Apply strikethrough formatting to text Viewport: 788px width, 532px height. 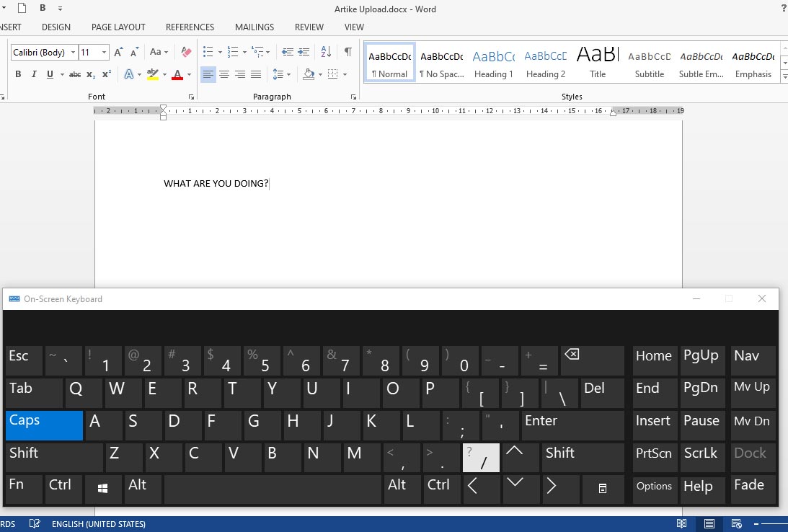[x=75, y=74]
